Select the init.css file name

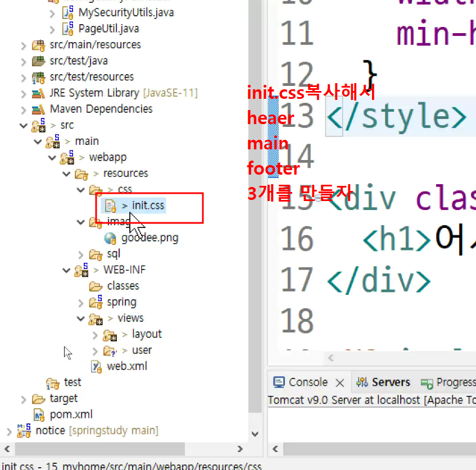[x=148, y=206]
